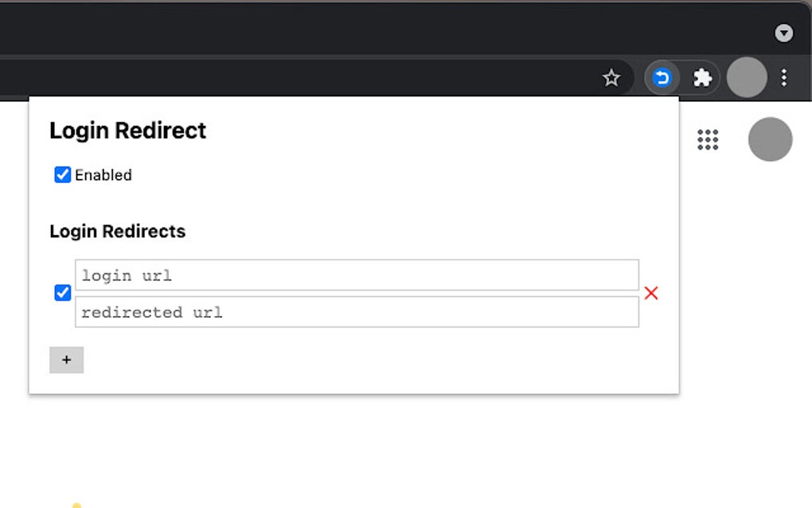The image size is (812, 508).
Task: Bookmark this page with the star icon
Action: [x=611, y=77]
